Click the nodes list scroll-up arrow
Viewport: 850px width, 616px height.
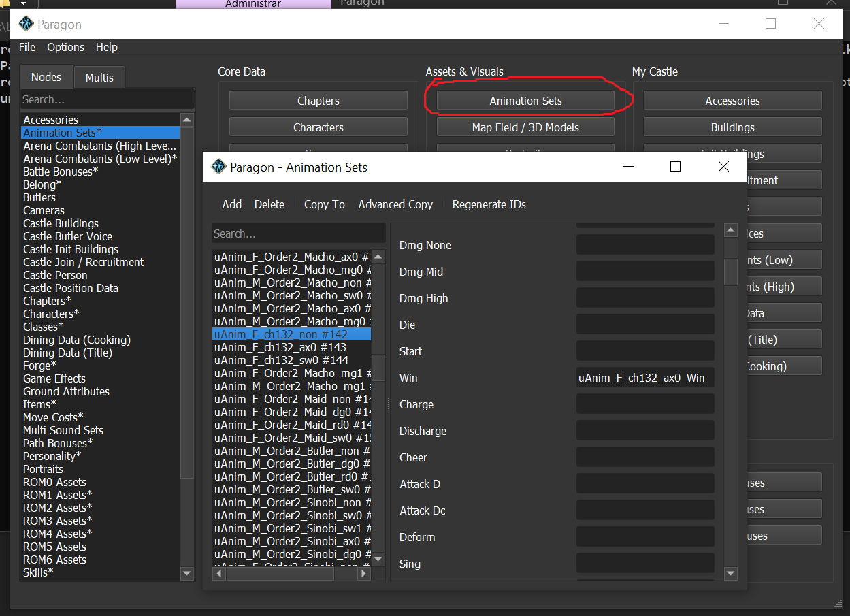pyautogui.click(x=187, y=120)
